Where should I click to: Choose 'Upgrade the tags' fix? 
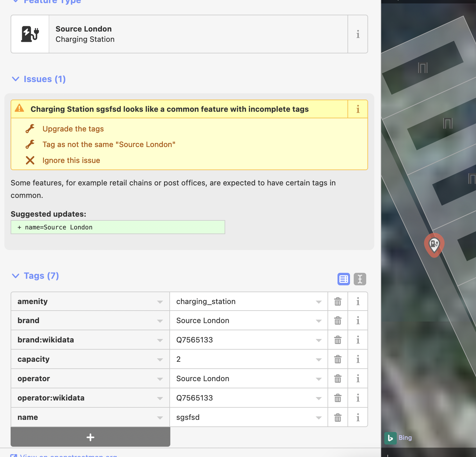(x=73, y=129)
